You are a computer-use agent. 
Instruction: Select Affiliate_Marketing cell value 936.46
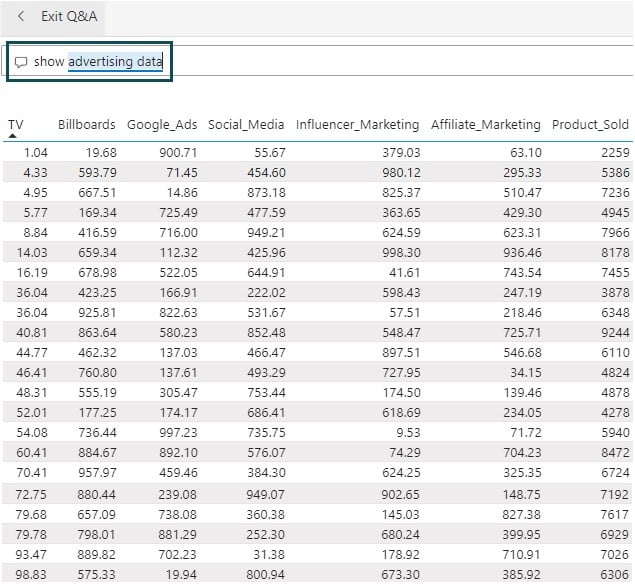[522, 253]
